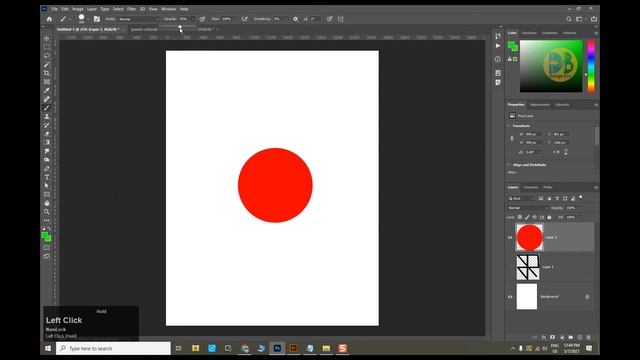Open the Flow value dropdown
Viewport: 640px width, 360px height.
(x=235, y=19)
